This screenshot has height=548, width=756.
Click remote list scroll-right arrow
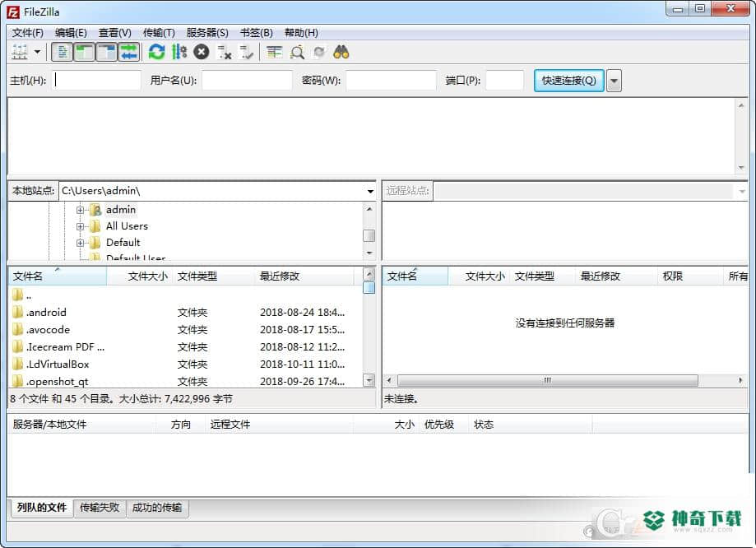pos(740,381)
